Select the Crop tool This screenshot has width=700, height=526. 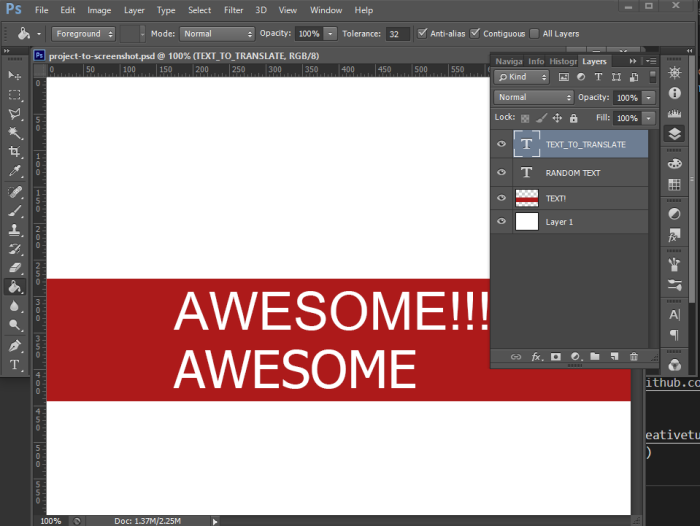click(14, 151)
